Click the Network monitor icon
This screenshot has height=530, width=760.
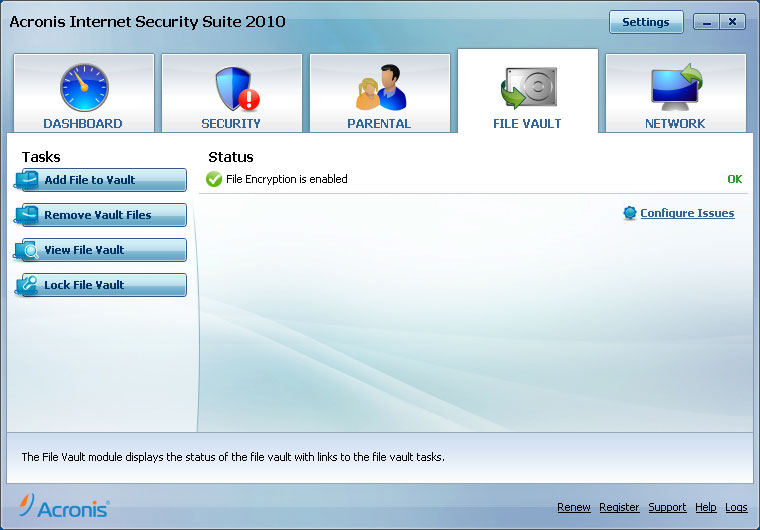tap(677, 87)
